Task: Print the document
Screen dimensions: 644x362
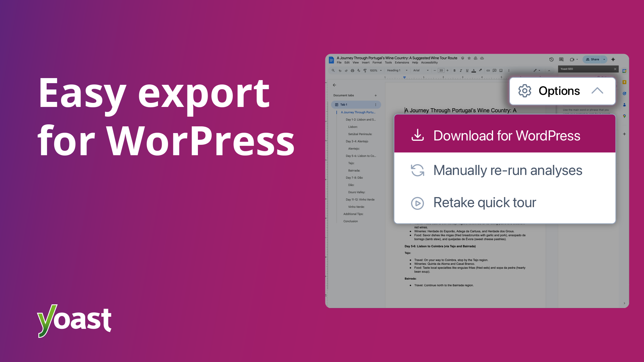Action: (x=352, y=70)
